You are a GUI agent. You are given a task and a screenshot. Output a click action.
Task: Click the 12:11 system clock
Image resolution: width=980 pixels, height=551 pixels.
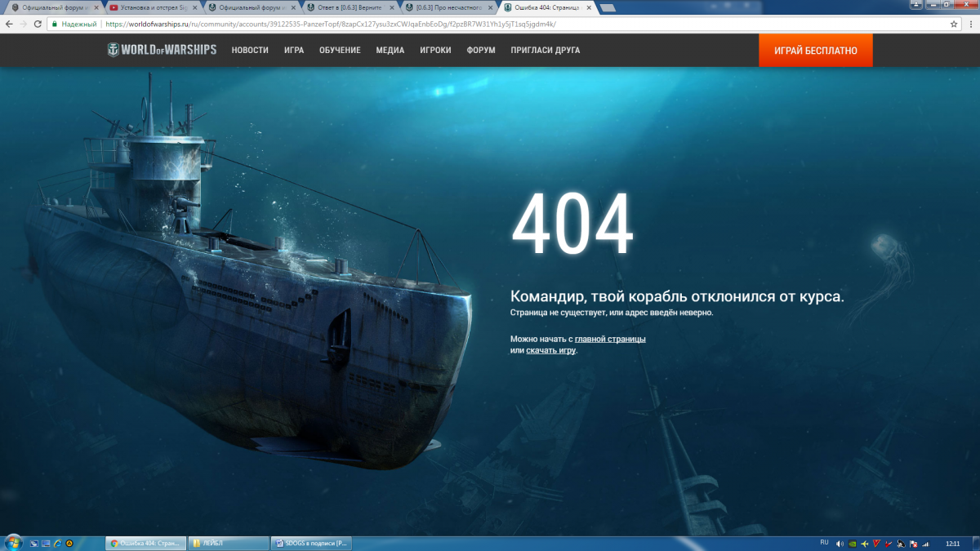coord(952,543)
